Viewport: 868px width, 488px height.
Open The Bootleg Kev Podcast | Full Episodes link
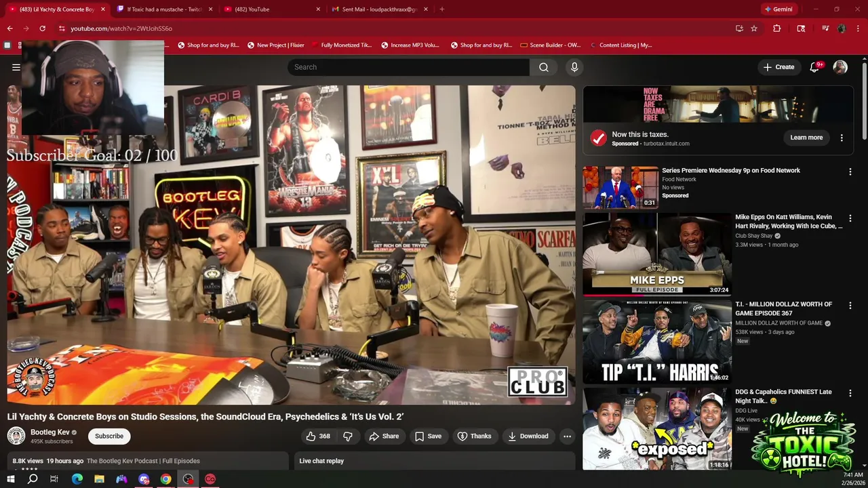(x=143, y=461)
